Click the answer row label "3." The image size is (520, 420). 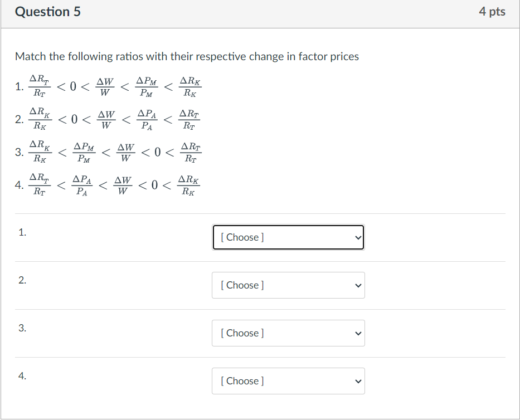tap(22, 329)
